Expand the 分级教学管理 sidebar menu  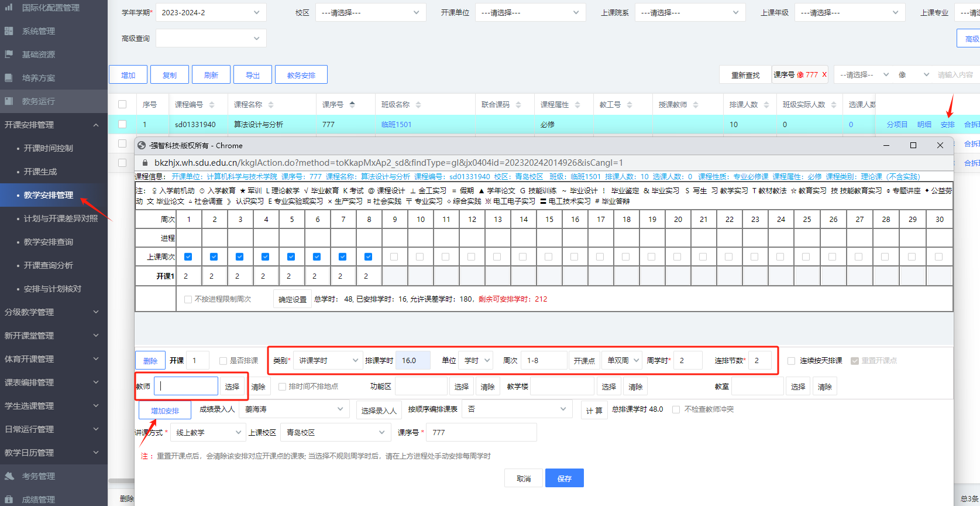pos(53,312)
